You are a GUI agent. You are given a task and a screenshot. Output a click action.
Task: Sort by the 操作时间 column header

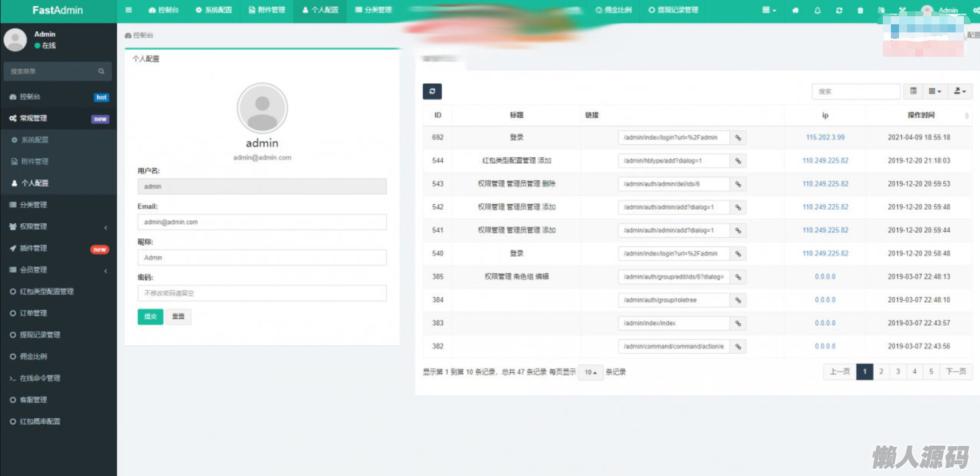click(921, 115)
